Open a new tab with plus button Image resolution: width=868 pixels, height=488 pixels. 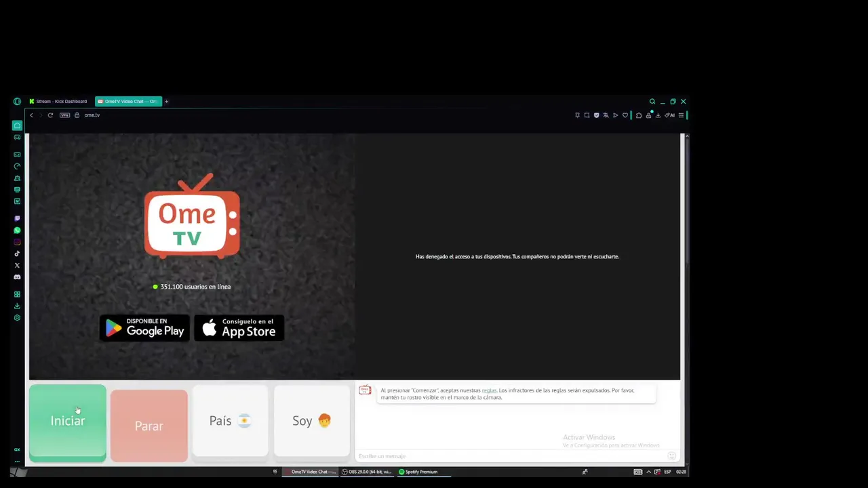point(166,102)
